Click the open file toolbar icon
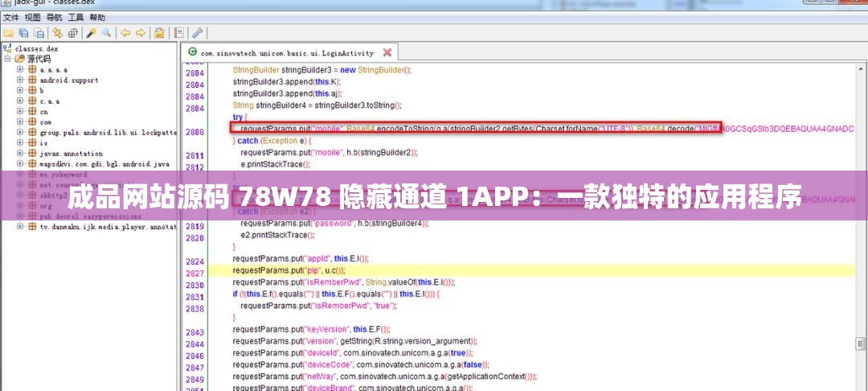The image size is (868, 391). tap(8, 33)
